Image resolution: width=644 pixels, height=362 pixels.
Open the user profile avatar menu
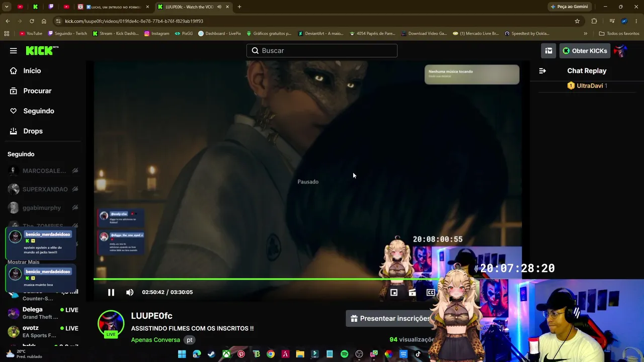pyautogui.click(x=620, y=51)
